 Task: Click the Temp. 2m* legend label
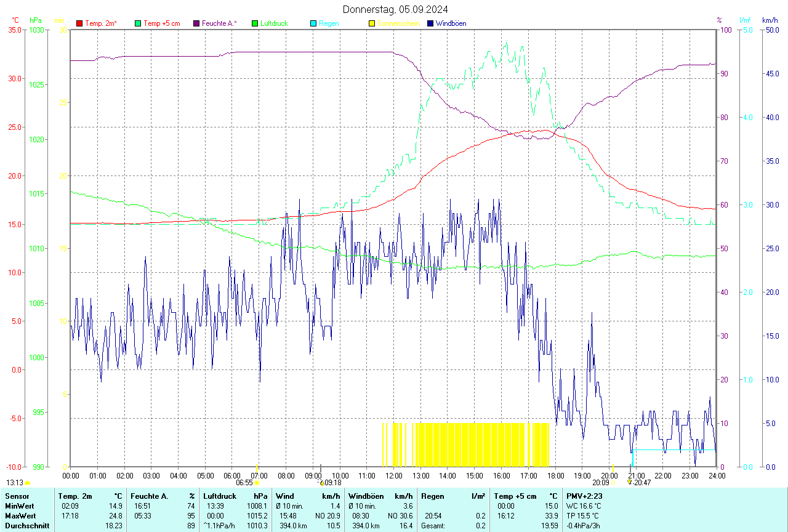point(101,23)
